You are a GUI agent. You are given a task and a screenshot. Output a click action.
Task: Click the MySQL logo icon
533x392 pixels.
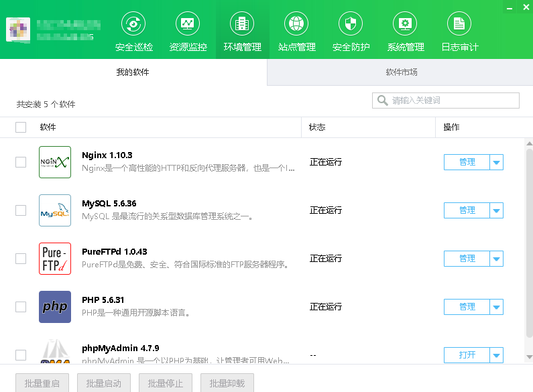pyautogui.click(x=55, y=210)
